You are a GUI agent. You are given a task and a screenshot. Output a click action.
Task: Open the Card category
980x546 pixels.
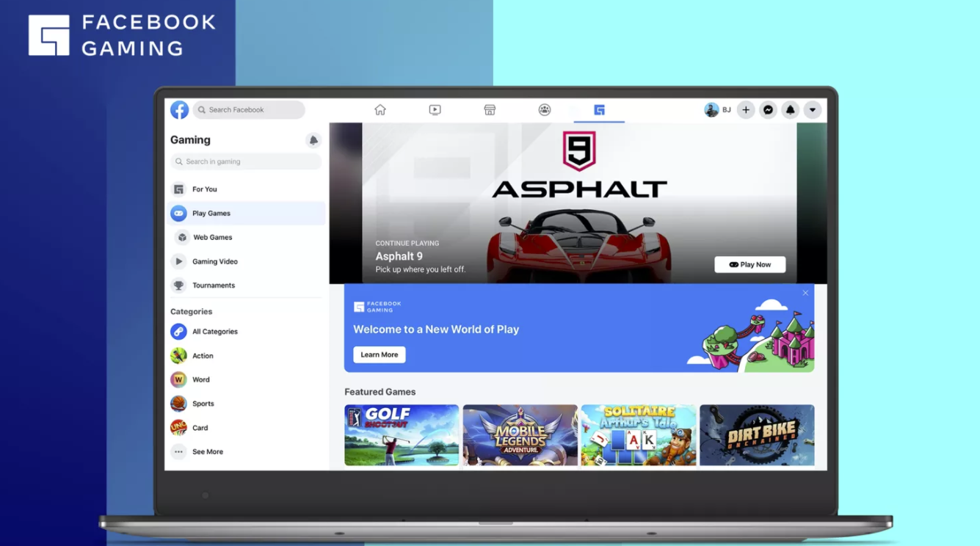pyautogui.click(x=246, y=428)
